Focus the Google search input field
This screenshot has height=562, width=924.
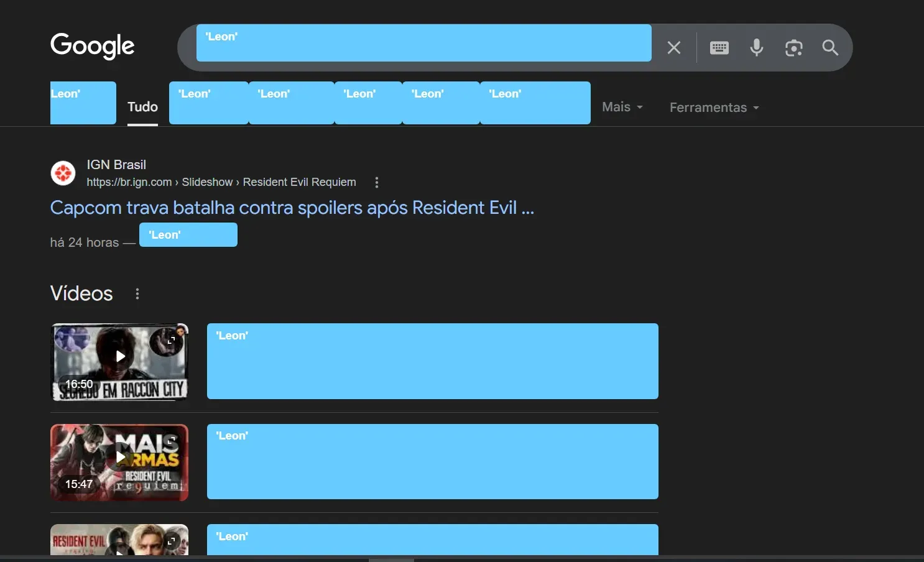[423, 43]
